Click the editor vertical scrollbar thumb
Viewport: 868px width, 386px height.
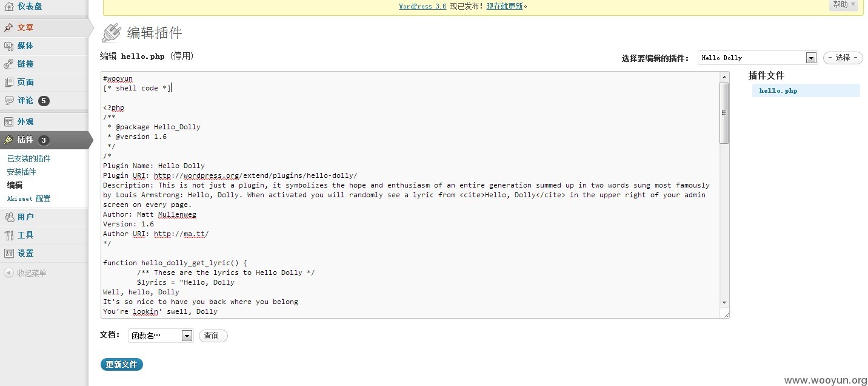(x=724, y=113)
